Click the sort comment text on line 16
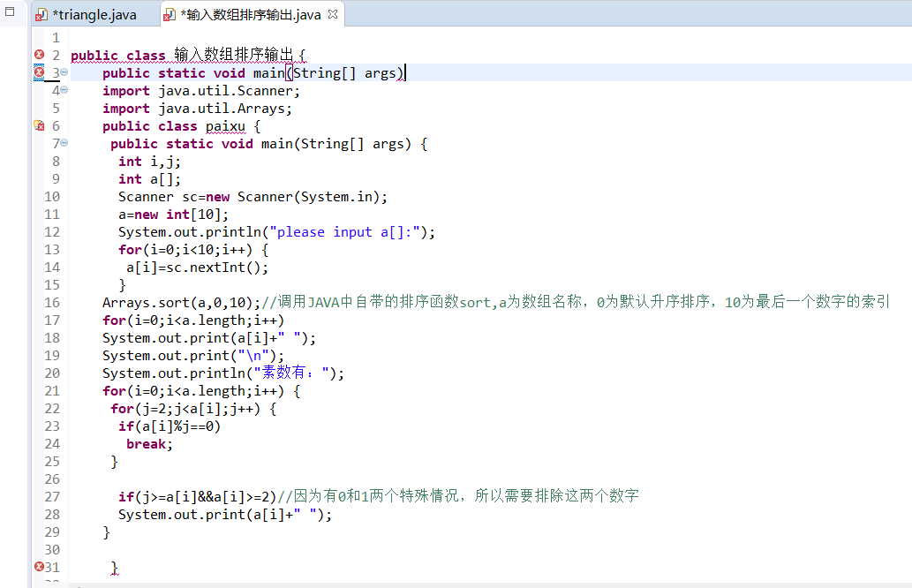 coord(576,302)
